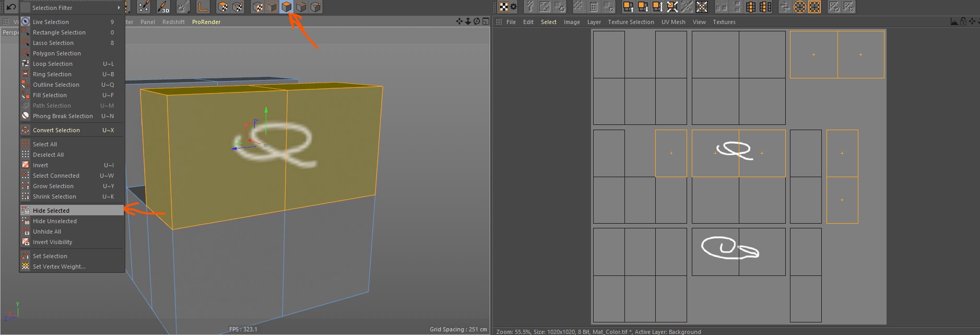980x335 pixels.
Task: Expand the Selection Filter submenu
Action: coord(72,8)
